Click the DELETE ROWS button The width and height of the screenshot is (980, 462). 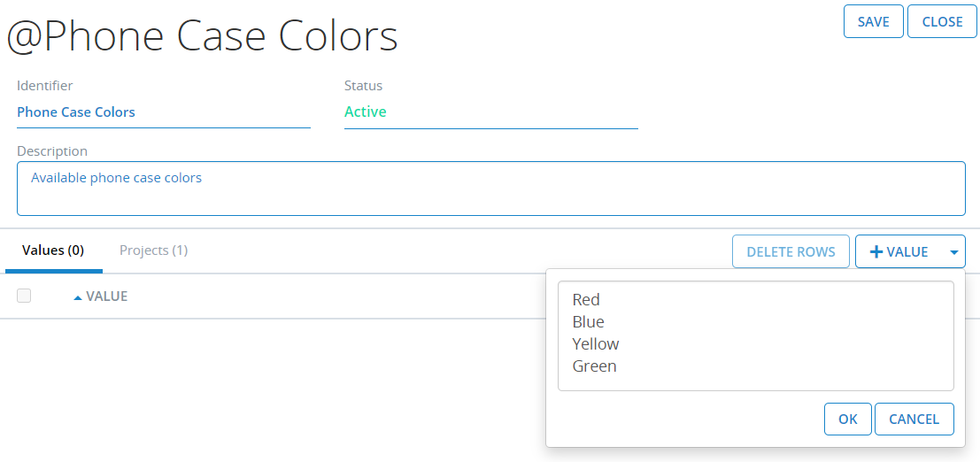click(x=791, y=252)
